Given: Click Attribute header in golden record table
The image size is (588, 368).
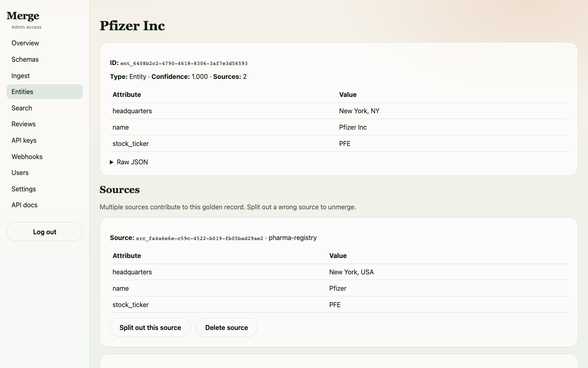Looking at the screenshot, I should 127,94.
